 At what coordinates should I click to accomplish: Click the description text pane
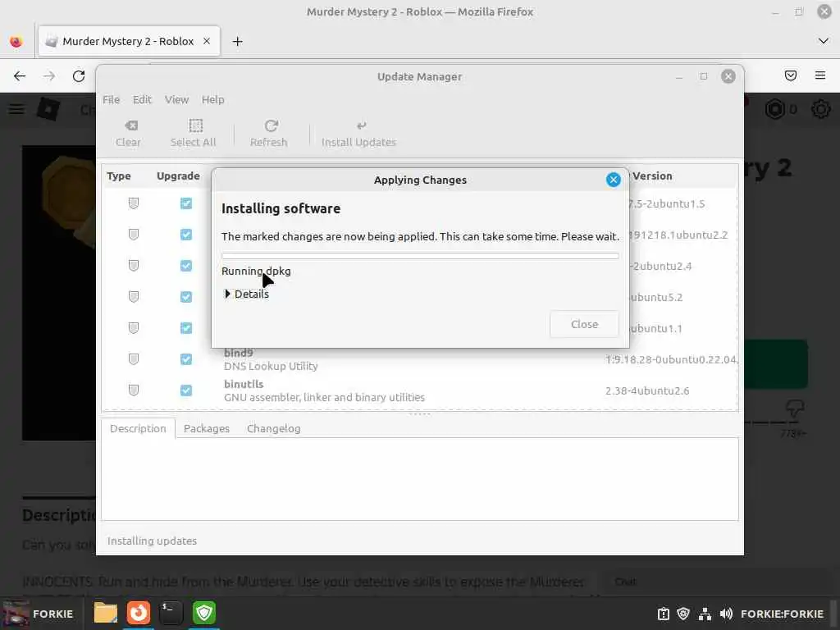(x=420, y=479)
